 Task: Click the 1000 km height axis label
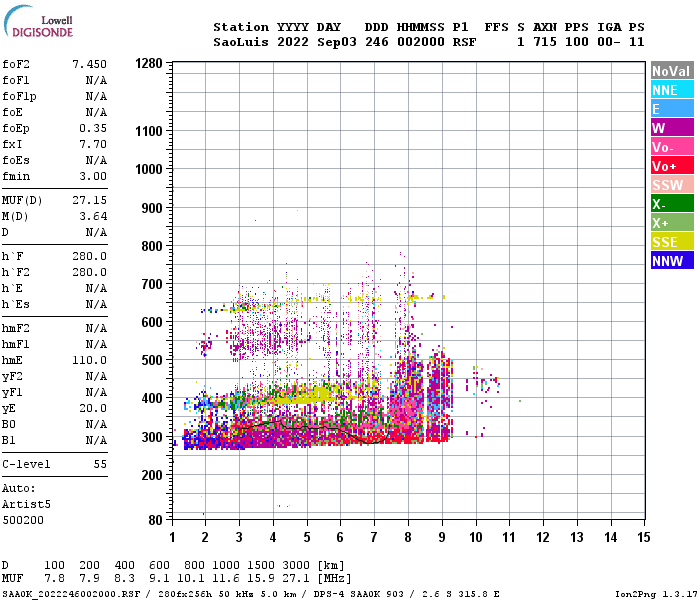tap(149, 169)
